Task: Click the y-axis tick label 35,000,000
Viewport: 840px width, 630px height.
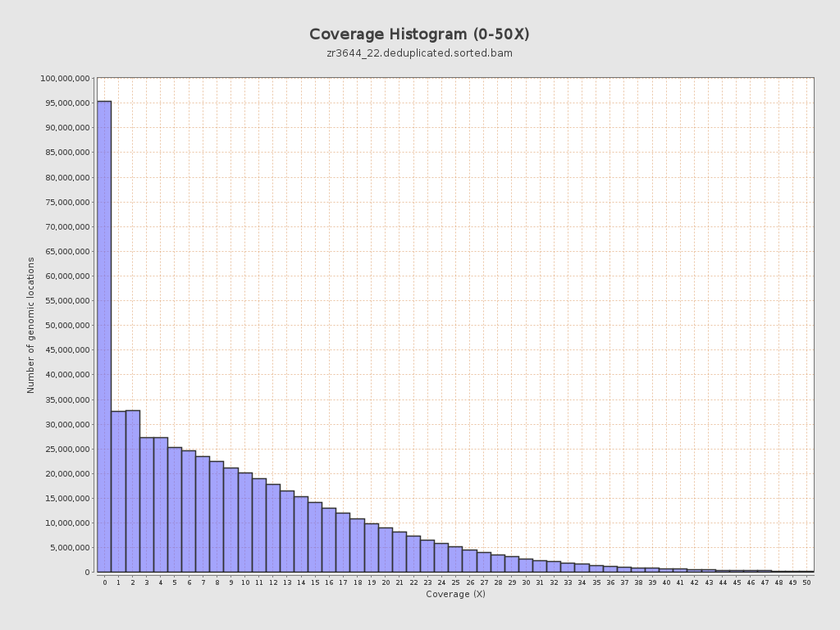Action: pos(67,399)
